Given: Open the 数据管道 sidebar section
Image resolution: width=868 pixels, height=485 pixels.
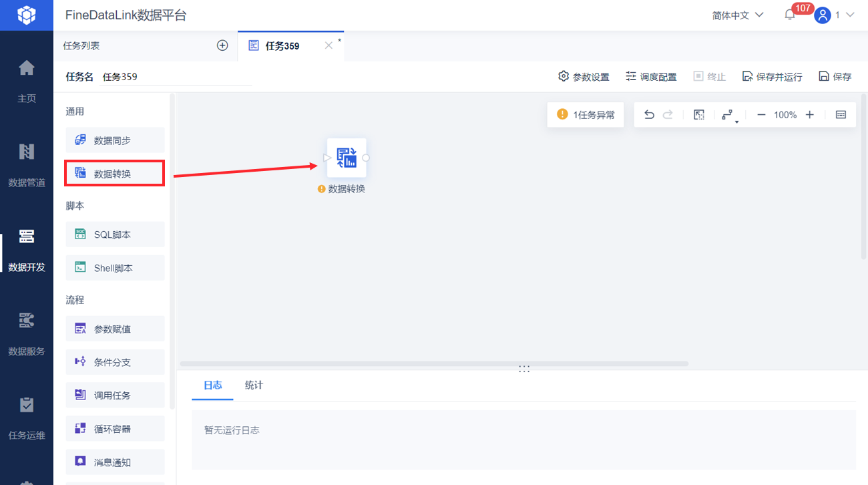Looking at the screenshot, I should pos(27,166).
